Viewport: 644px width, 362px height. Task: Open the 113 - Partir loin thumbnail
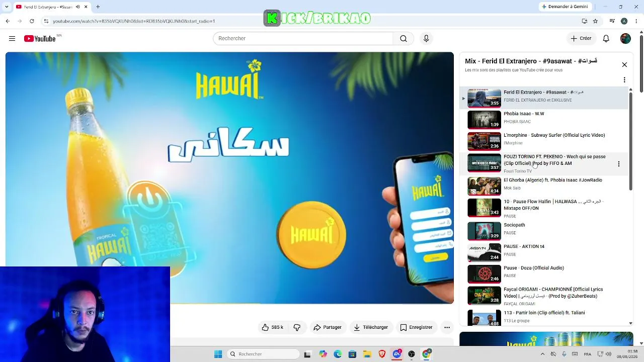tap(485, 318)
